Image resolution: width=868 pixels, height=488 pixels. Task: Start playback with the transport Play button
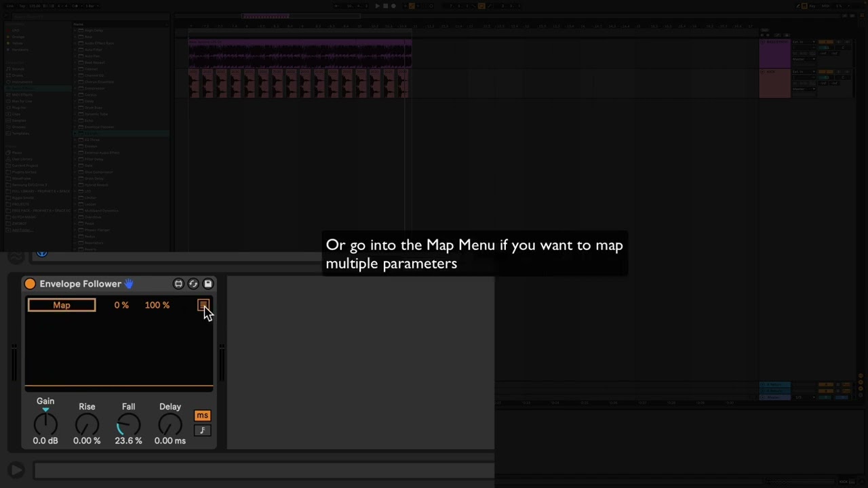pos(378,6)
